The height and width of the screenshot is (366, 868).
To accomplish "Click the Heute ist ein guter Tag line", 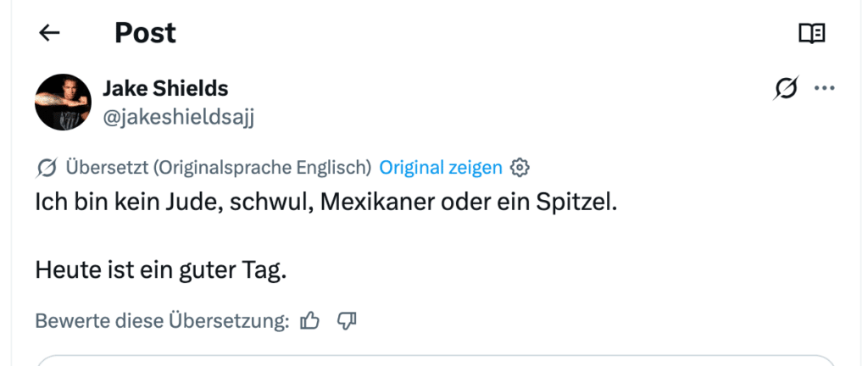I will [x=161, y=270].
